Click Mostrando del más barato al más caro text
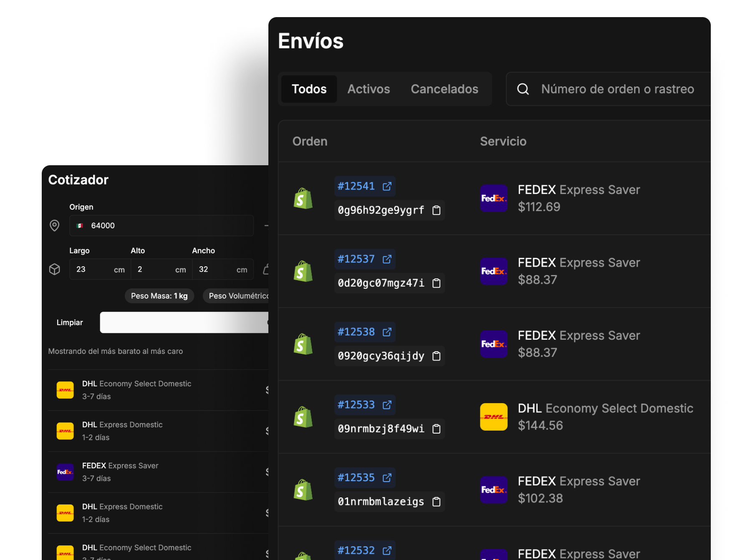The image size is (730, 560). point(116,351)
